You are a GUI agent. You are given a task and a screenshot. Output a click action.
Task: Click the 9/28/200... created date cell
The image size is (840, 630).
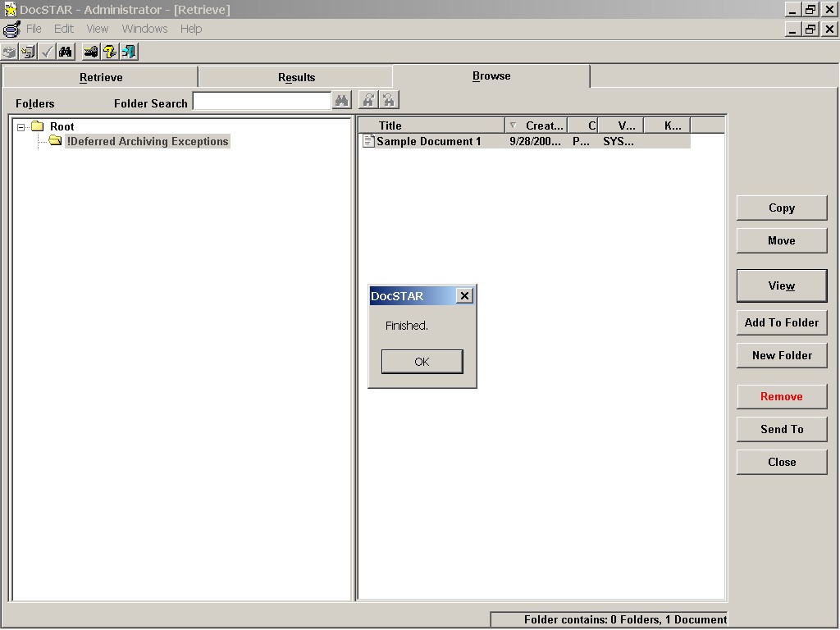[535, 141]
